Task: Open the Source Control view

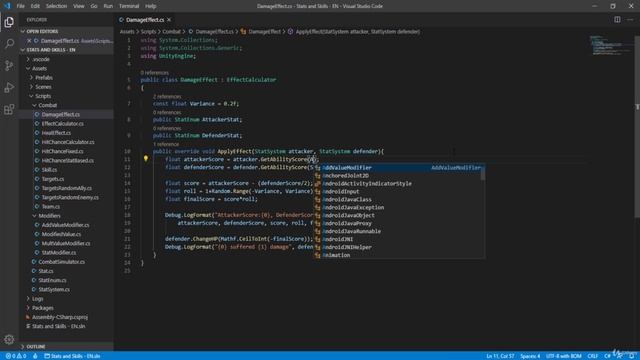Action: tap(9, 65)
